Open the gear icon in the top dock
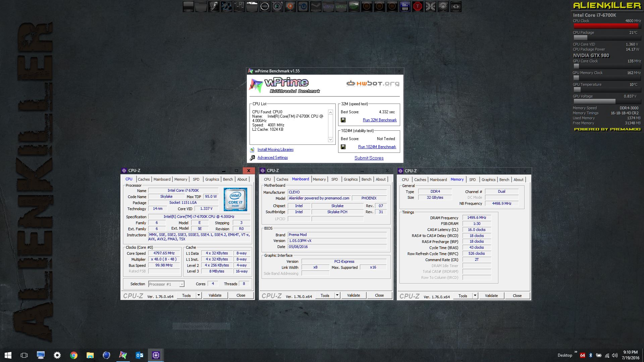The width and height of the screenshot is (644, 362). tap(443, 6)
